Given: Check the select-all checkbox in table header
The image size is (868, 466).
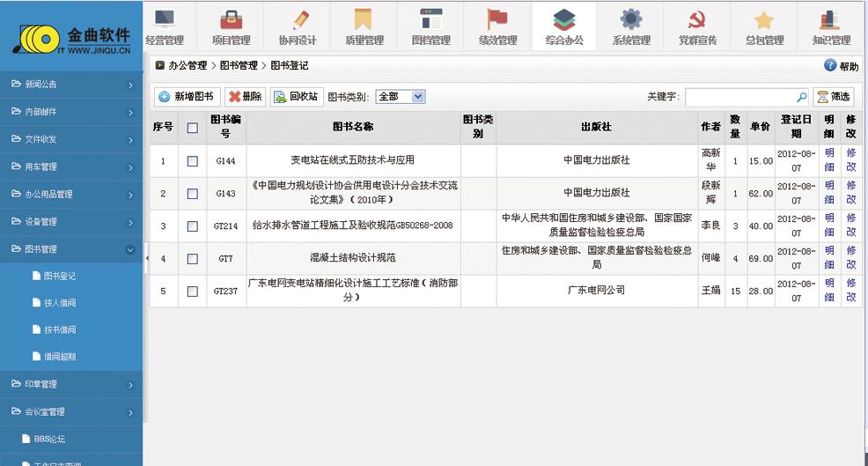Looking at the screenshot, I should [193, 128].
